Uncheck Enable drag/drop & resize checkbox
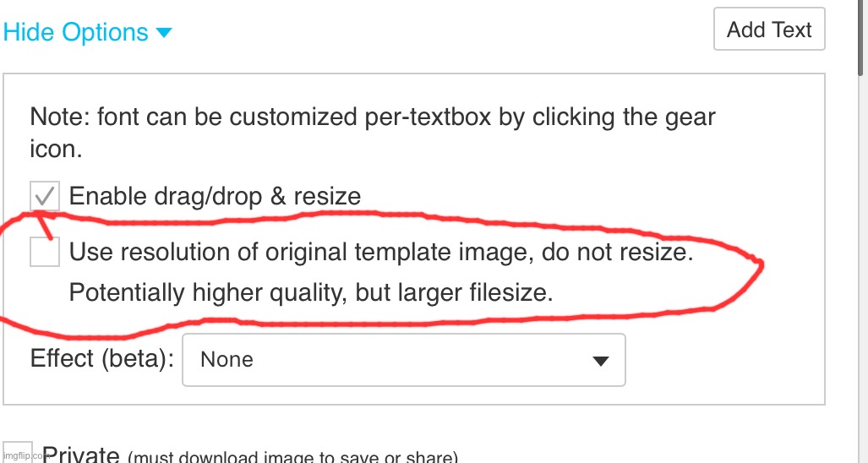 (45, 197)
